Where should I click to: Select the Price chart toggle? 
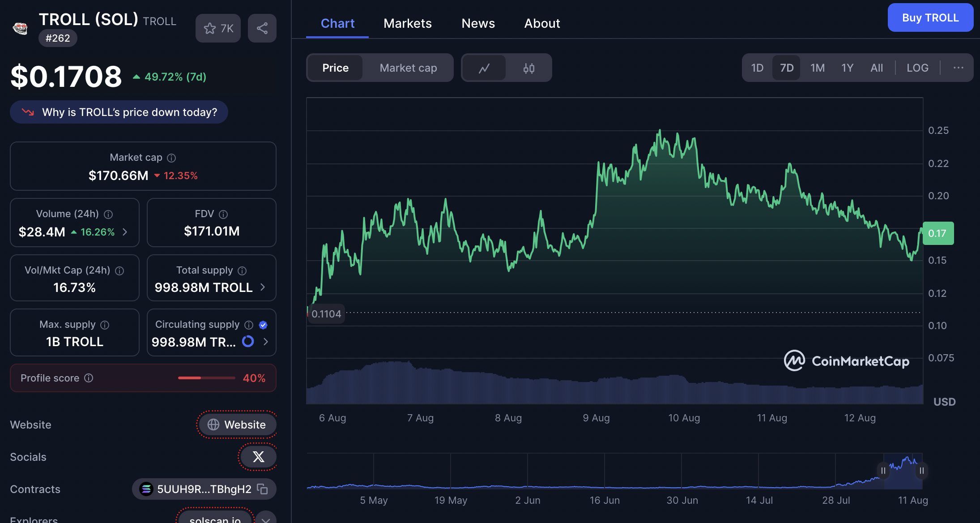tap(335, 68)
